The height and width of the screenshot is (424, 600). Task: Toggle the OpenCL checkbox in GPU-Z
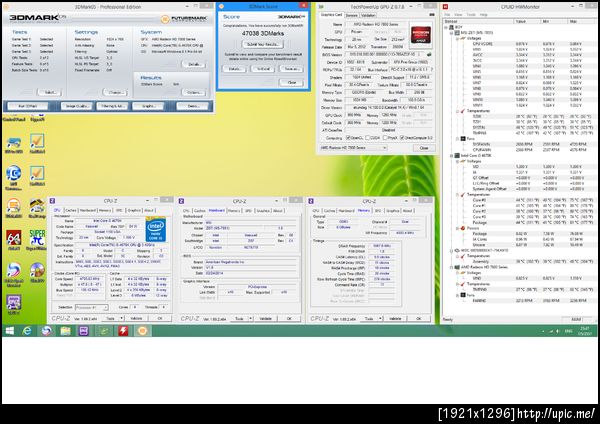click(348, 138)
